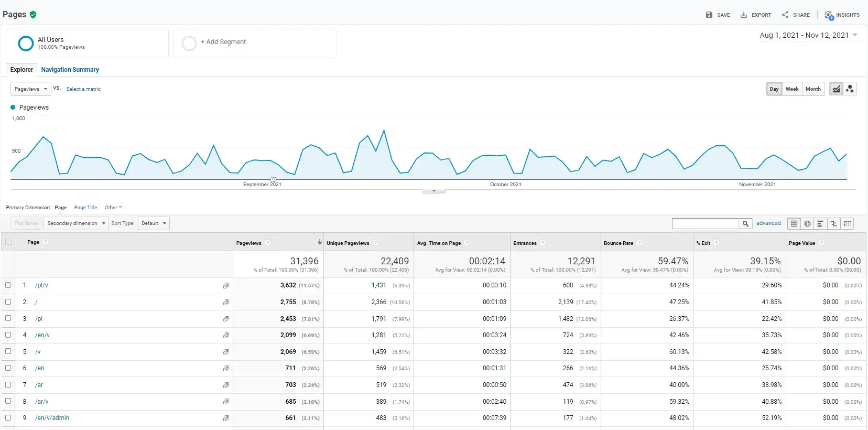Open the Insights icon with notification badge
868x430 pixels.
click(829, 15)
